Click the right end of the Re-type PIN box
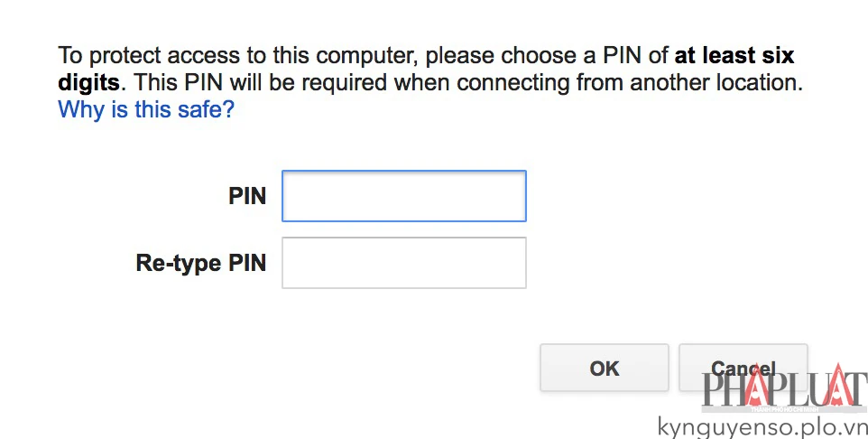 [x=518, y=263]
